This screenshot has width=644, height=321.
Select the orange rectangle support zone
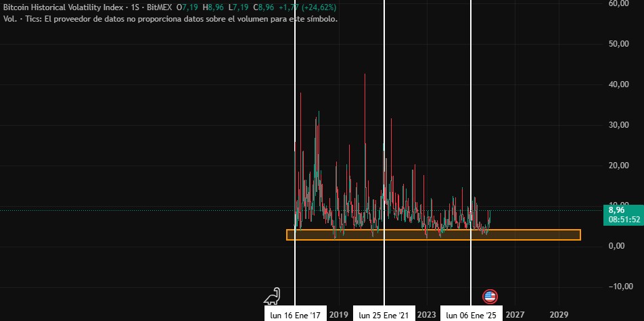(434, 234)
